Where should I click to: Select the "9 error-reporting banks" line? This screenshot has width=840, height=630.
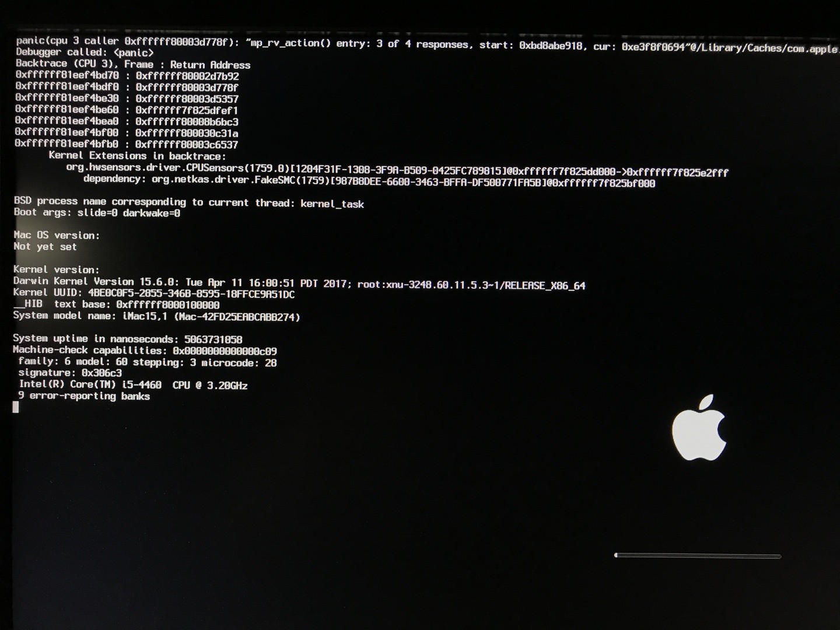coord(84,396)
